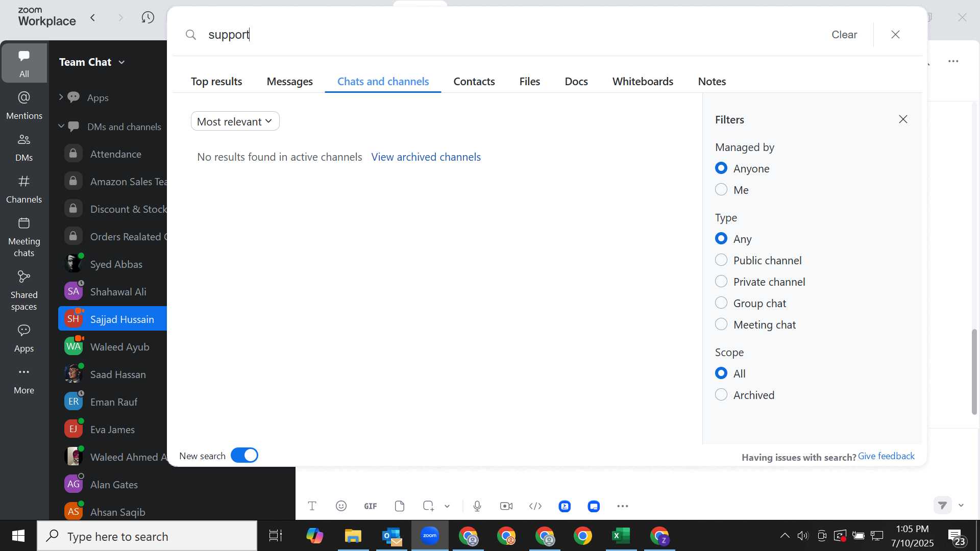Close the search panel with X
The height and width of the screenshot is (551, 980).
[895, 34]
